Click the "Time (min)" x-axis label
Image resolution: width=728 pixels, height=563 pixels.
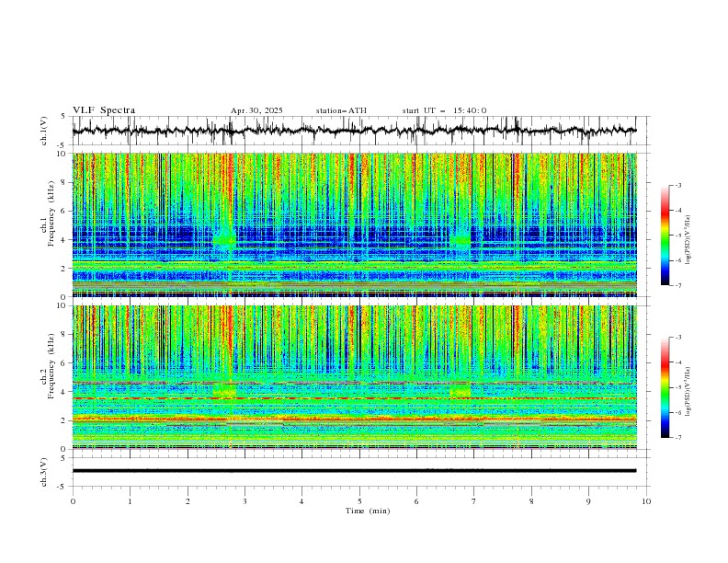(368, 511)
